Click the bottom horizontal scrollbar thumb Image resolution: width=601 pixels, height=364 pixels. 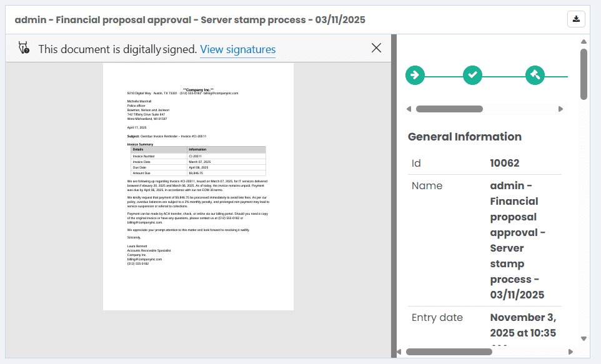click(448, 352)
